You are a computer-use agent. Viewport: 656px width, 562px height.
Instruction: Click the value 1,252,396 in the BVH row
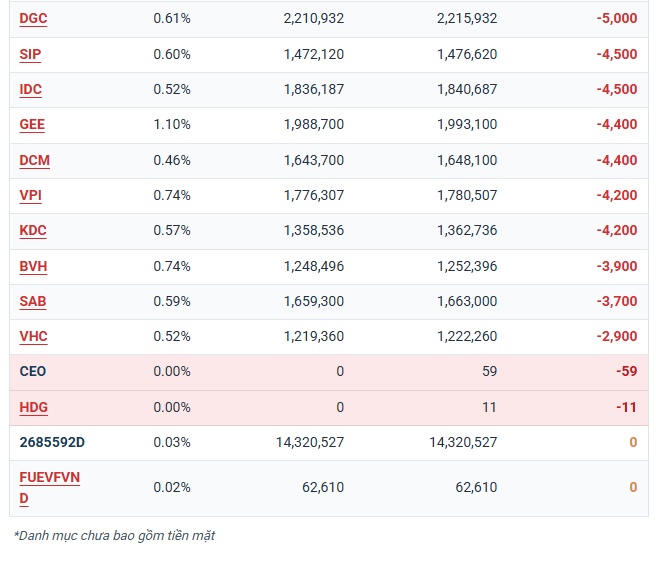[467, 267]
